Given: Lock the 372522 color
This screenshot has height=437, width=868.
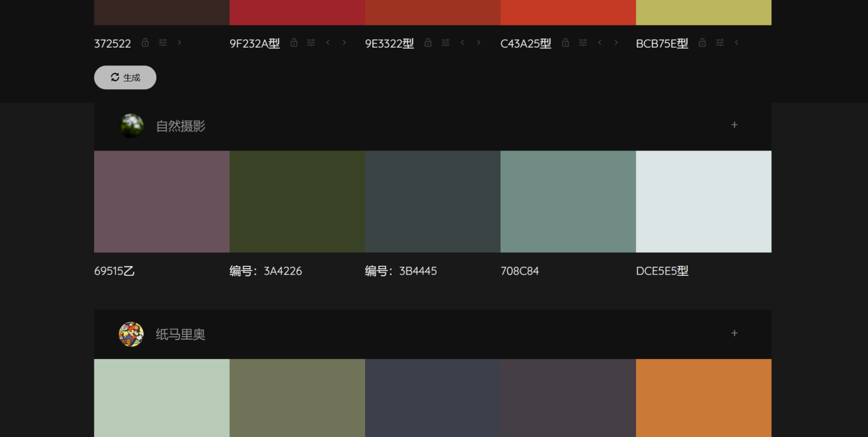Looking at the screenshot, I should pos(145,43).
